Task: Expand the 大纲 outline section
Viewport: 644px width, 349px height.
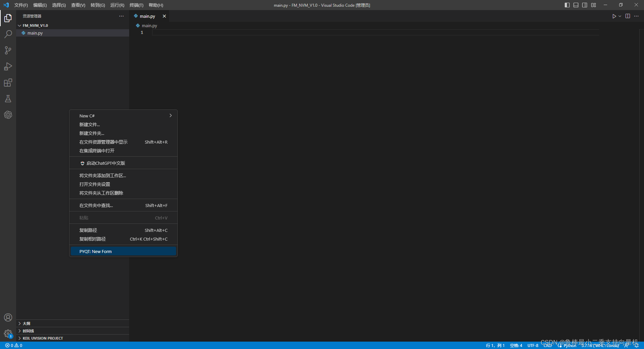Action: (x=72, y=323)
